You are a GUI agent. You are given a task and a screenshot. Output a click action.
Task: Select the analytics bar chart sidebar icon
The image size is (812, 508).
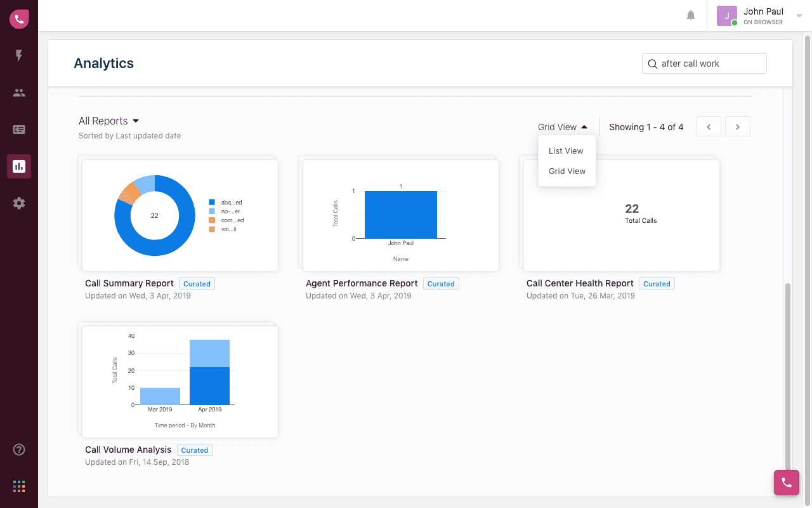(x=19, y=166)
